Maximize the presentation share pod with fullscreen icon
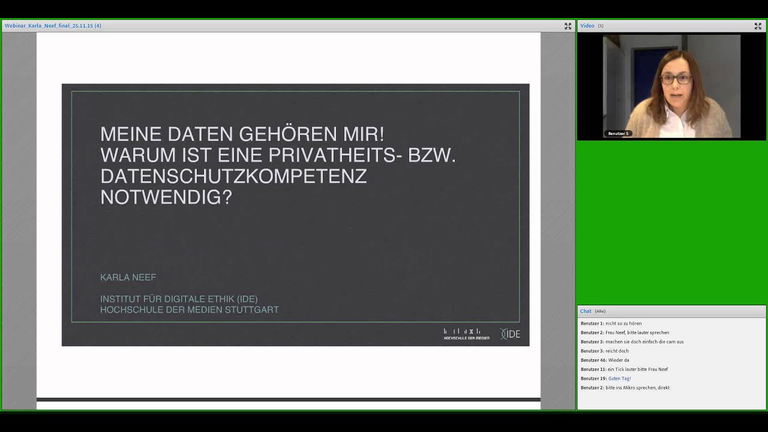The height and width of the screenshot is (432, 768). pyautogui.click(x=568, y=26)
